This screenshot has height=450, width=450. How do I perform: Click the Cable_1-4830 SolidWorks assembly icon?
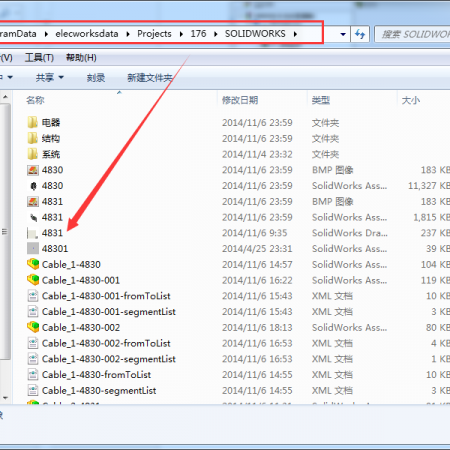click(x=33, y=264)
